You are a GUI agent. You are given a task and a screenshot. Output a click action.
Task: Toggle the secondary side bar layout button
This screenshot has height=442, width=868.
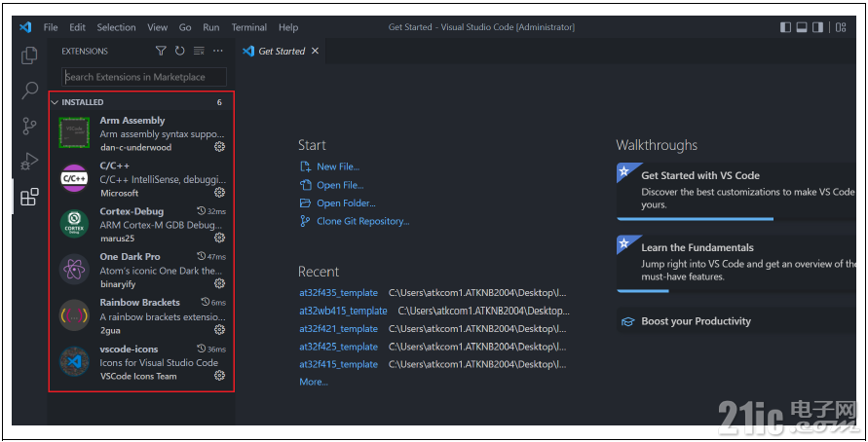click(x=817, y=27)
